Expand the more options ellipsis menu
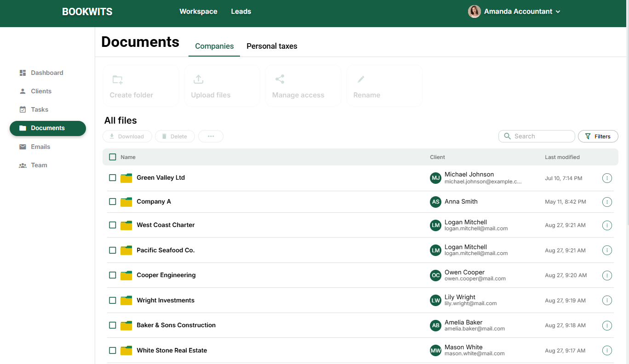This screenshot has width=629, height=364. pos(211,136)
